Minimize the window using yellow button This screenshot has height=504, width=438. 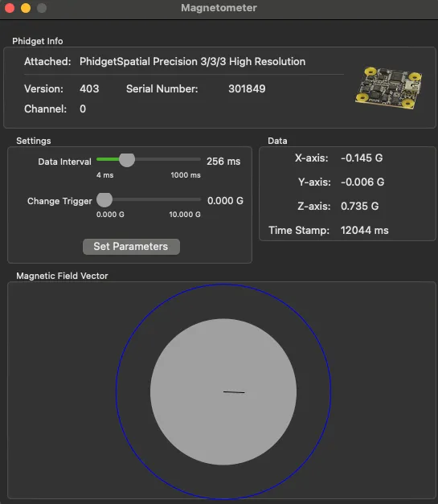[26, 8]
